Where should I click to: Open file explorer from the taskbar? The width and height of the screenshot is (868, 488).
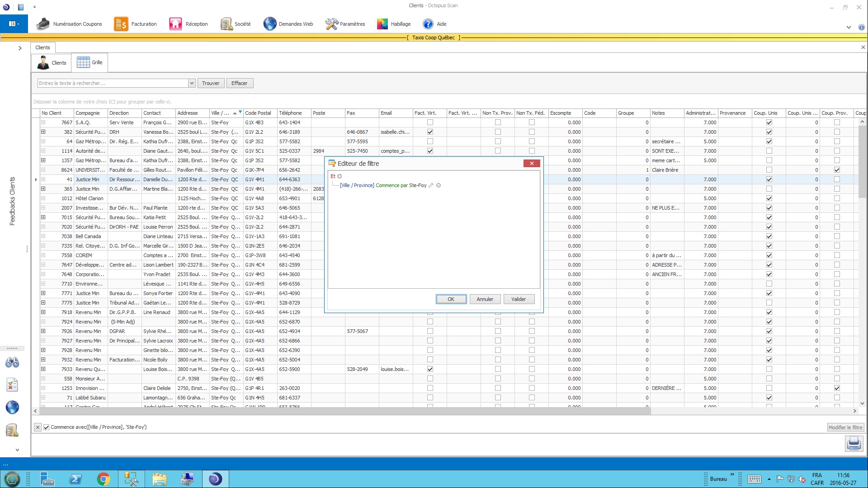pos(159,479)
